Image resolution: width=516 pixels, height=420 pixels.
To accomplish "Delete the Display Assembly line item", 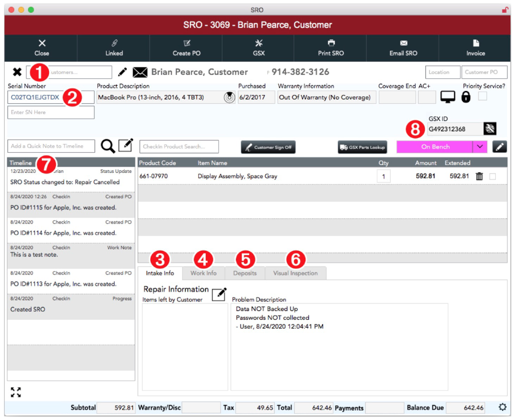I will tap(479, 176).
